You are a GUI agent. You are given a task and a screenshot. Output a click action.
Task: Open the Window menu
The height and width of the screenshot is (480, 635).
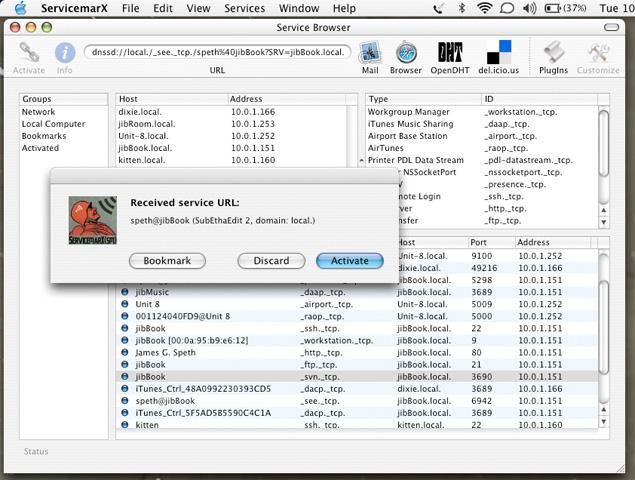tap(298, 8)
